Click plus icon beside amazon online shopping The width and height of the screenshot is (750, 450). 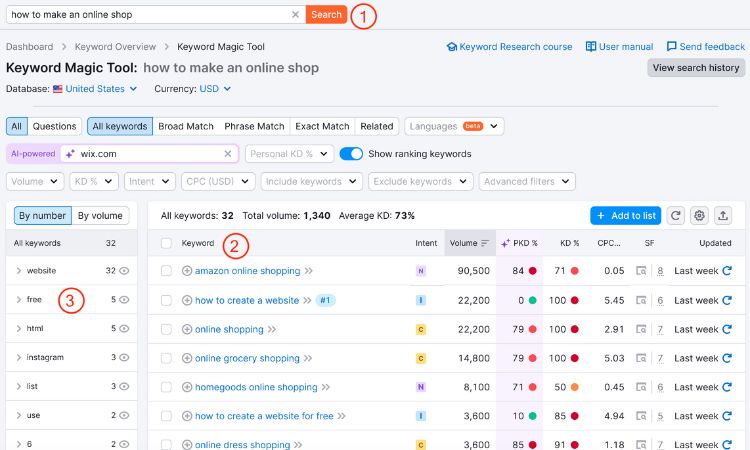click(187, 271)
